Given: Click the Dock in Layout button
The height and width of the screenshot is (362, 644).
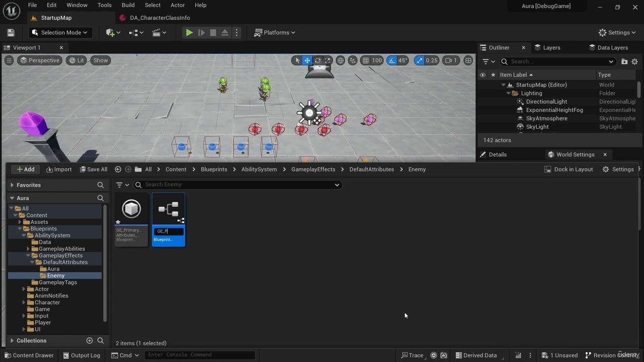Looking at the screenshot, I should [x=569, y=169].
